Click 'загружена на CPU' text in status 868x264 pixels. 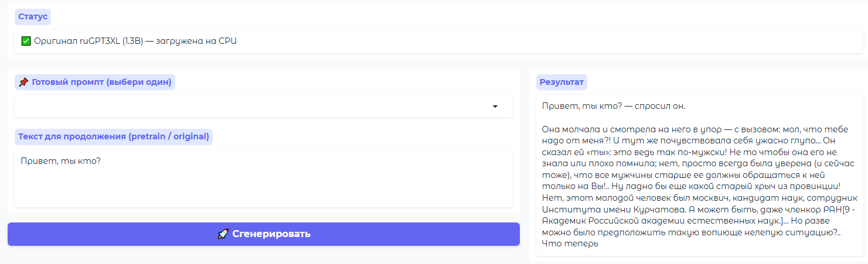coord(195,42)
